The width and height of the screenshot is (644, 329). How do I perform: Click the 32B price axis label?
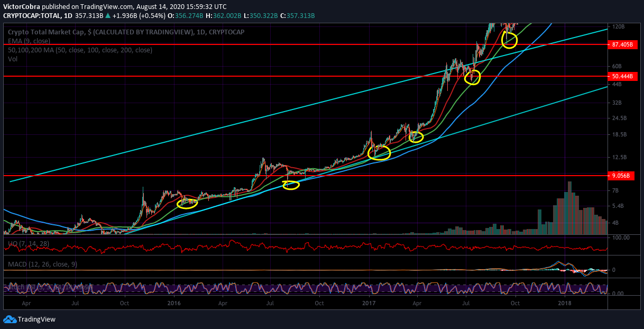pos(618,103)
